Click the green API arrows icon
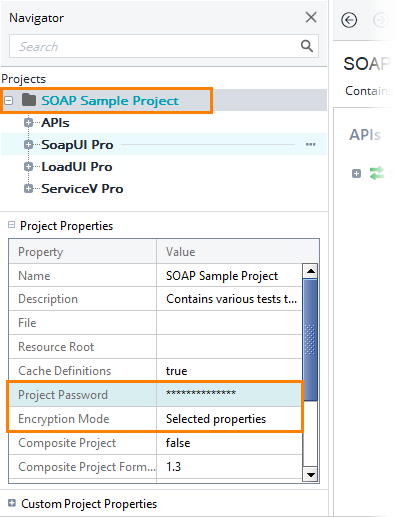This screenshot has height=517, width=397. click(377, 173)
